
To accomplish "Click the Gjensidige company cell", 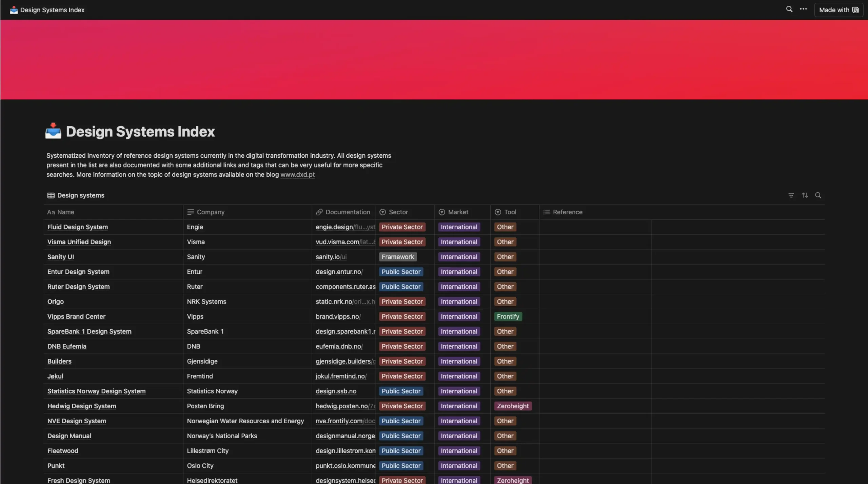I will point(248,361).
